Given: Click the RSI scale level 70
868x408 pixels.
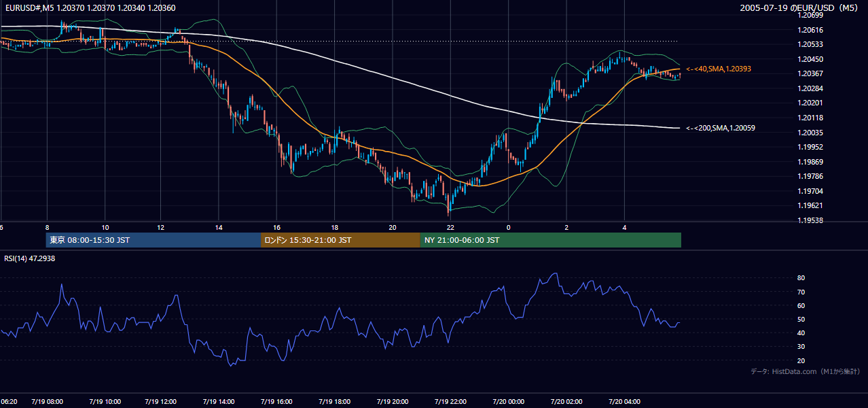Looking at the screenshot, I should pos(801,292).
